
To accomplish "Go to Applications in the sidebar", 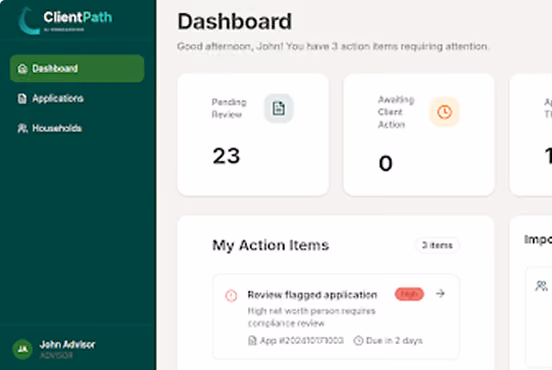I will pos(77,98).
